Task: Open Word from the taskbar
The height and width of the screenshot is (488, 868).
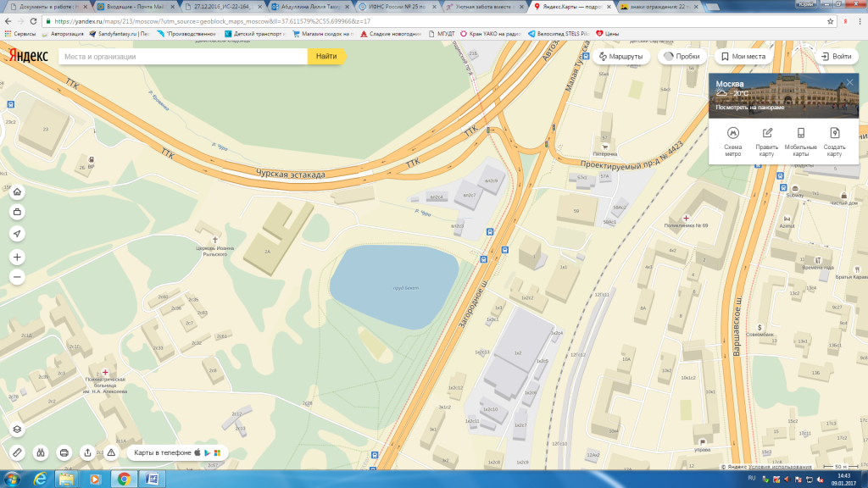Action: (x=153, y=480)
